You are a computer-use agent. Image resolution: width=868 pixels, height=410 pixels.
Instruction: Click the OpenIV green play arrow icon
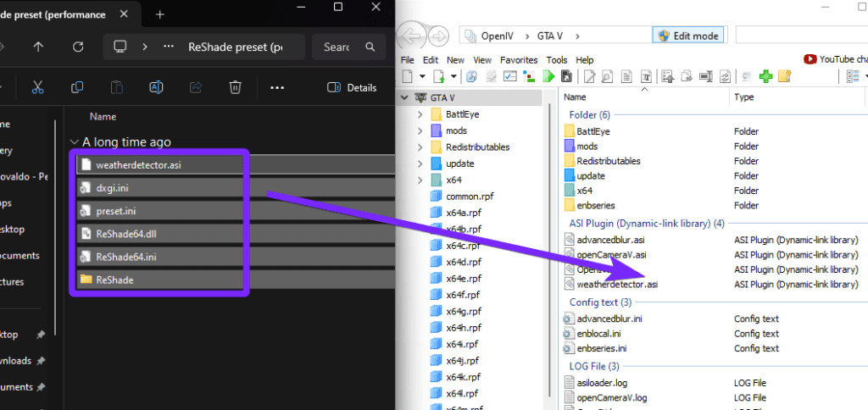click(548, 75)
